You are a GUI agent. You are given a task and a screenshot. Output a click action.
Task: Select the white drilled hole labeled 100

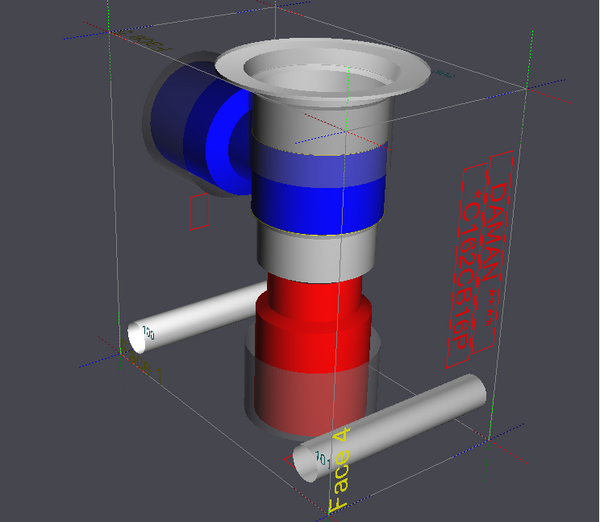[x=197, y=316]
